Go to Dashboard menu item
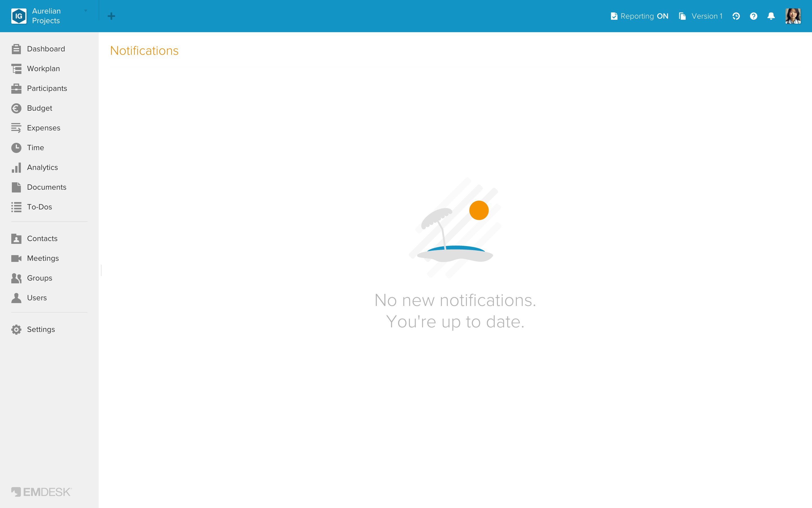 tap(46, 49)
